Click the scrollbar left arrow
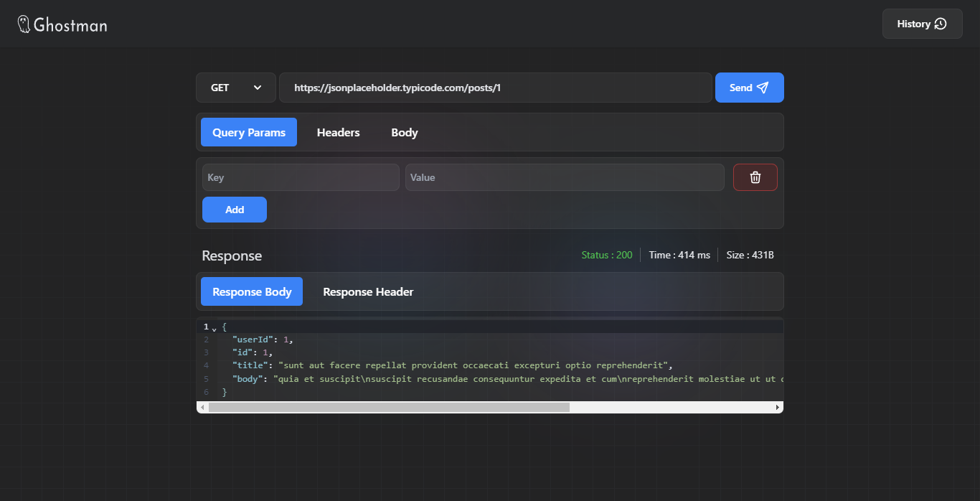Screen dimensions: 980x501 (202, 407)
